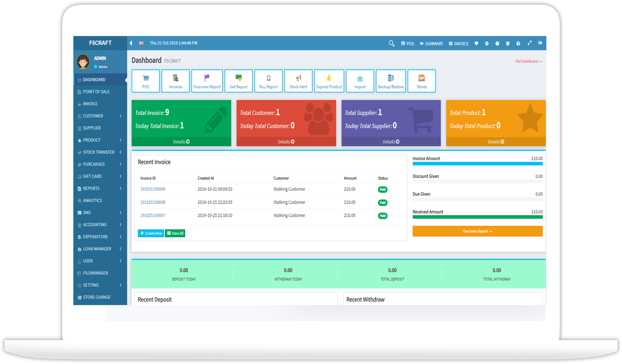This screenshot has height=364, width=622.
Task: Expand the SMS sidebar menu
Action: click(100, 213)
